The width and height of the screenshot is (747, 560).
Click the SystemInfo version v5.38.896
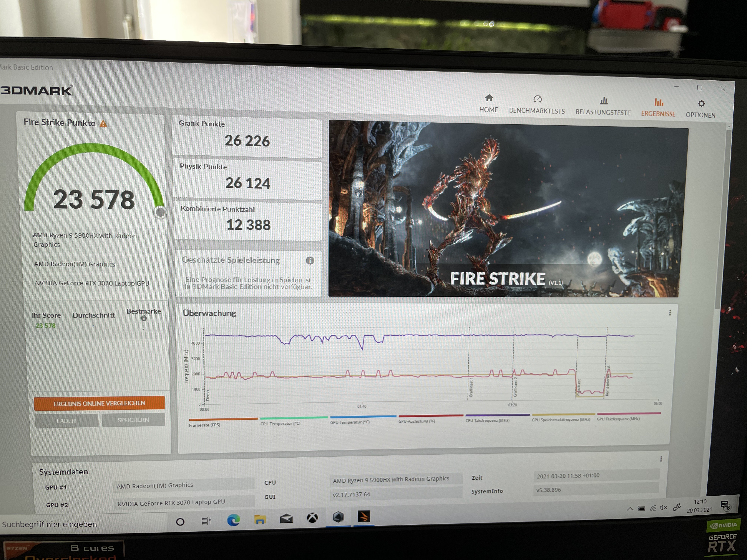point(596,489)
